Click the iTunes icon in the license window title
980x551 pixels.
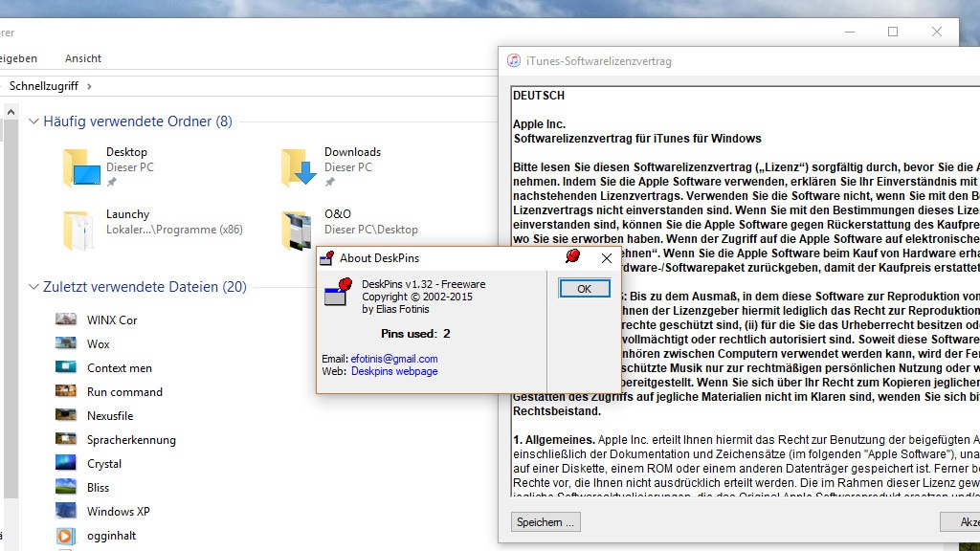(x=514, y=60)
